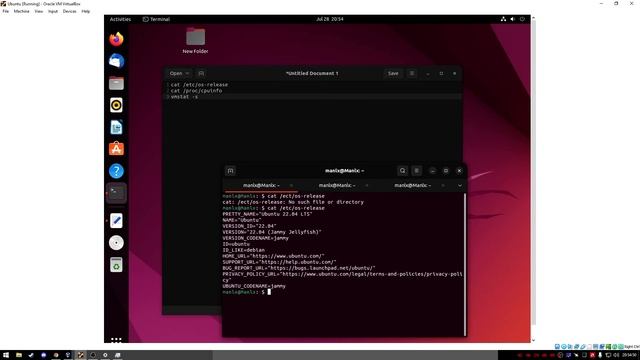Open the New Folder desktop icon
The height and width of the screenshot is (360, 640).
(x=195, y=40)
